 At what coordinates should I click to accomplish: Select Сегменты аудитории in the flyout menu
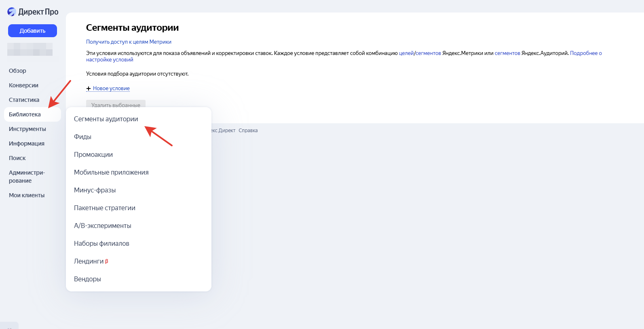(x=106, y=119)
